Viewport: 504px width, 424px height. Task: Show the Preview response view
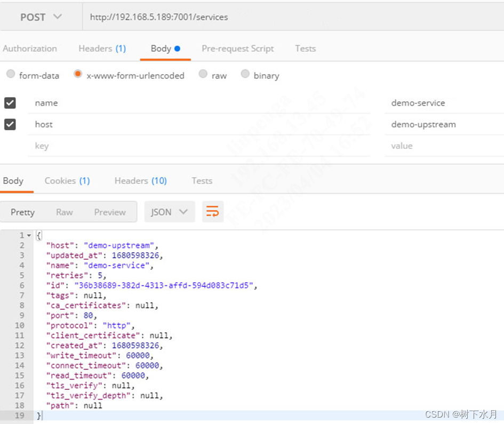(110, 212)
